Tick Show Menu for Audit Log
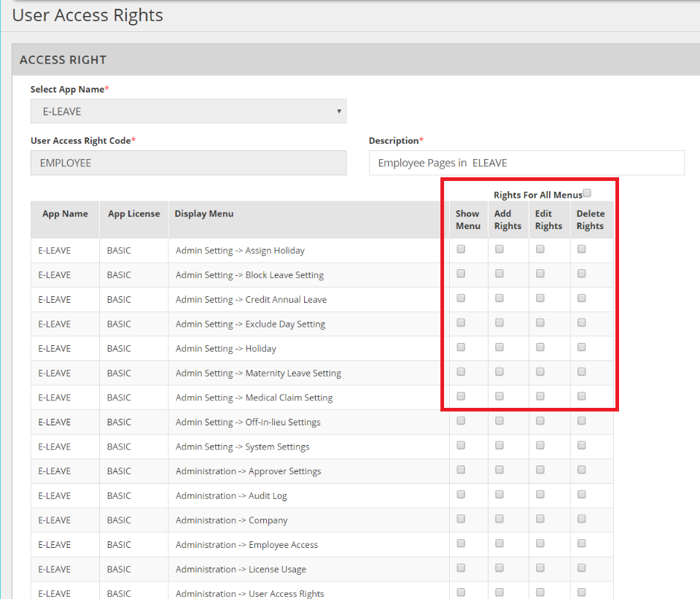Image resolution: width=700 pixels, height=599 pixels. coord(461,494)
